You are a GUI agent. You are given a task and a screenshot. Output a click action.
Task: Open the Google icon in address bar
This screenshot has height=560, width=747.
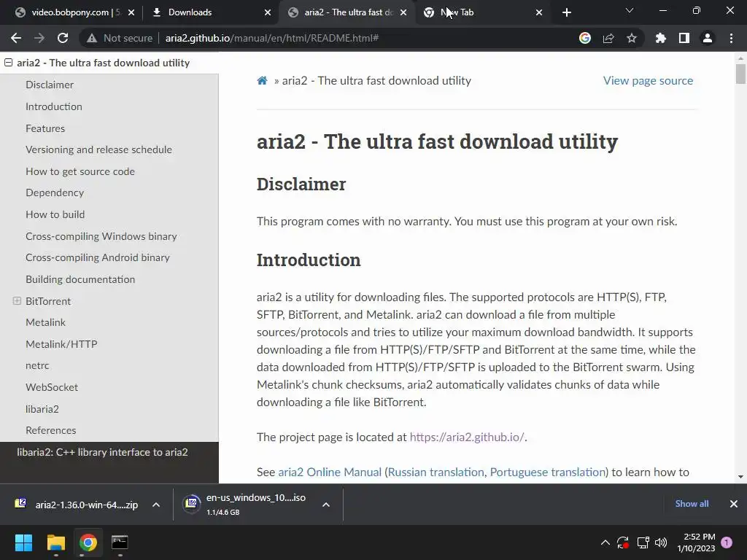[584, 38]
